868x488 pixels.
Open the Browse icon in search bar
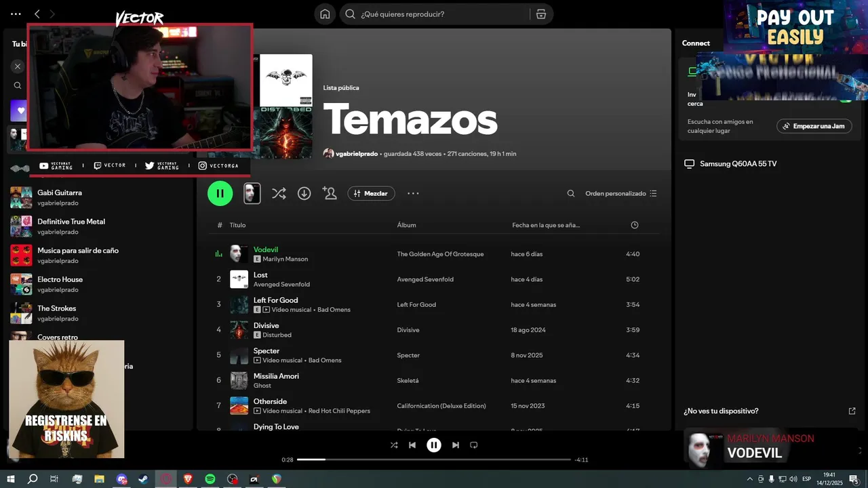tap(540, 14)
